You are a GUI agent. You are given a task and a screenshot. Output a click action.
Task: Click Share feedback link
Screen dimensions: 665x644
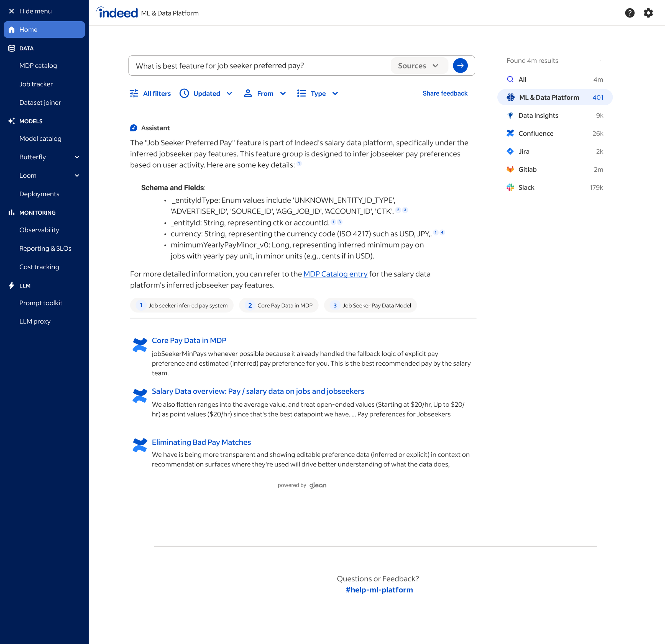(445, 93)
